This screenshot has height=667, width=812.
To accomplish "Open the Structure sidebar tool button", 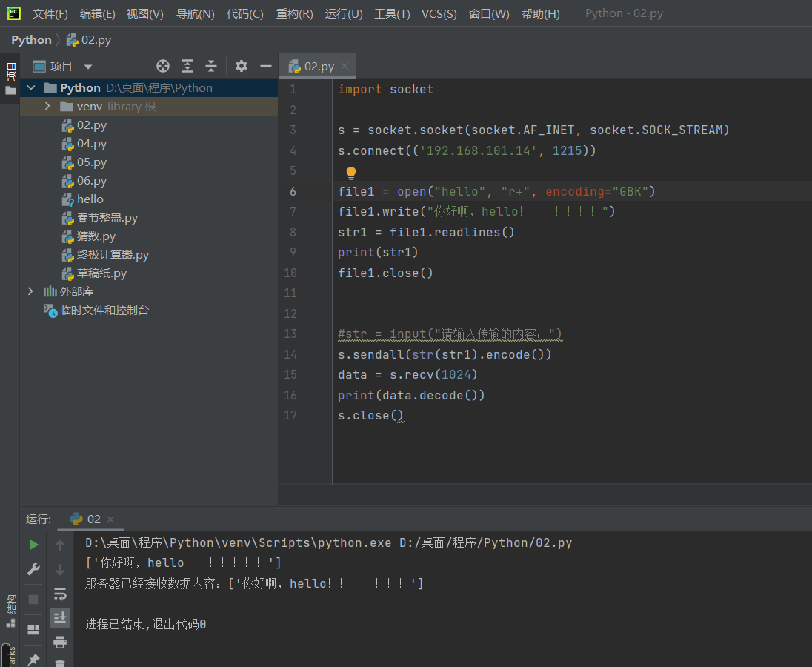I will [x=10, y=612].
